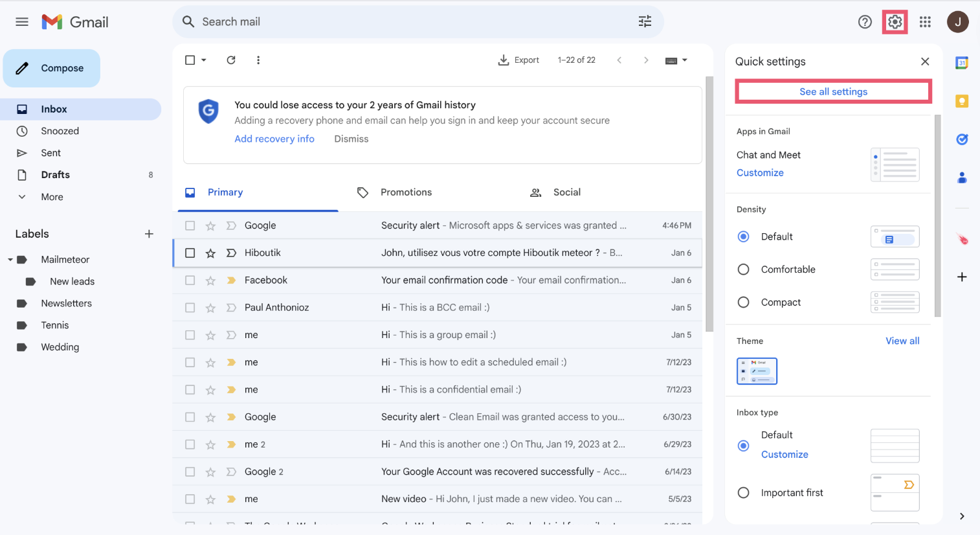Click the Quick settings panel scrollbar
The image size is (980, 535).
938,216
